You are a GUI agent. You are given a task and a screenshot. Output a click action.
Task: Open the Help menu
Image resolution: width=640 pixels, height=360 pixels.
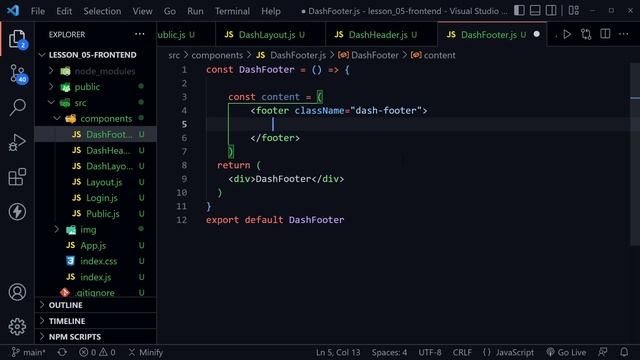click(x=271, y=11)
